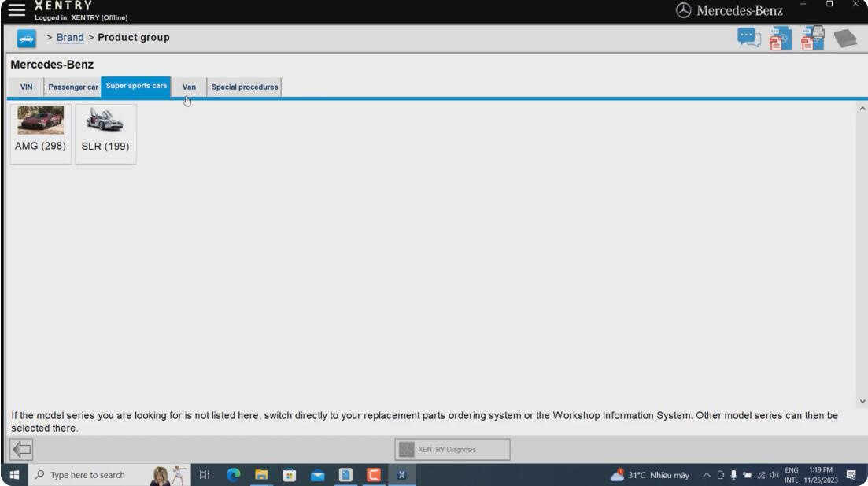
Task: Click the ENG INTL language indicator
Action: (792, 475)
